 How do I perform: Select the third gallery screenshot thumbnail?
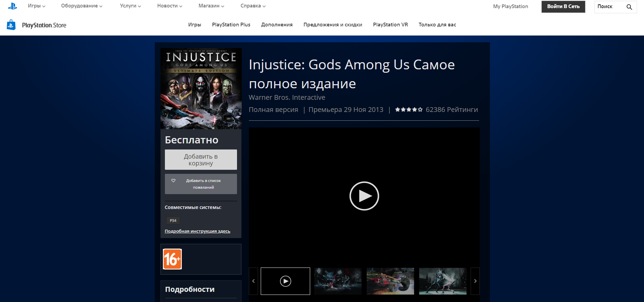tap(390, 281)
